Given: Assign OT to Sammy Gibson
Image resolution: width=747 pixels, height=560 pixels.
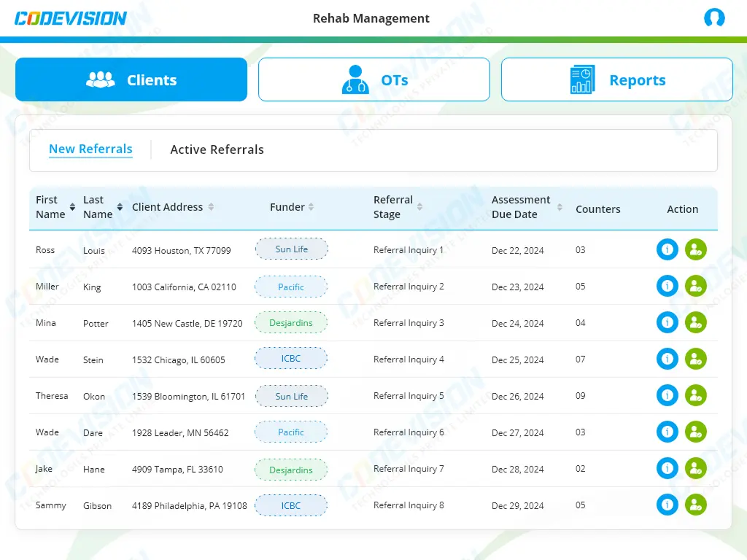Looking at the screenshot, I should pos(695,505).
